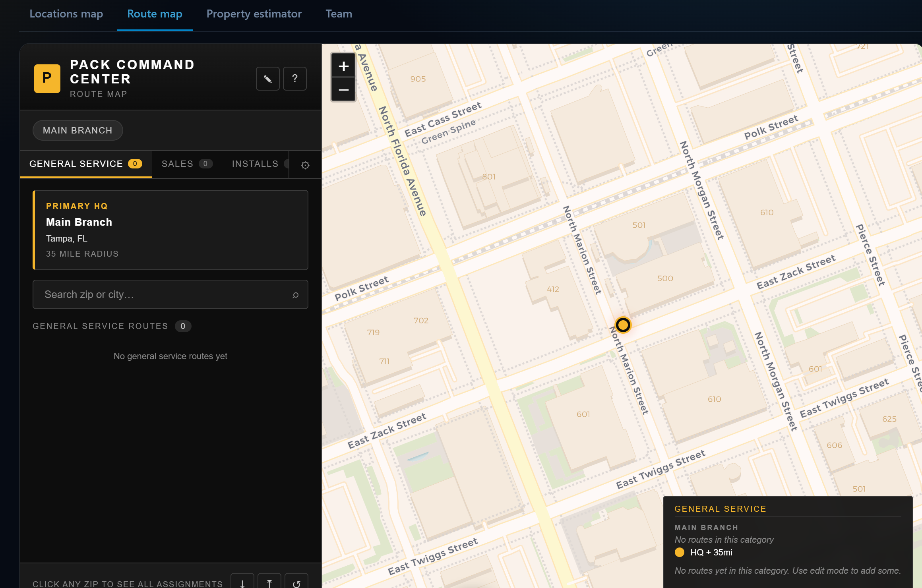Zoom in on the map

(344, 66)
